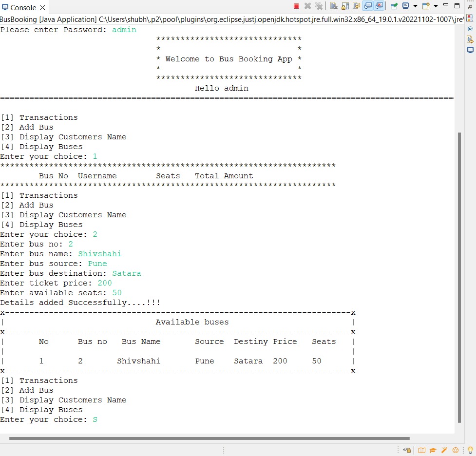Open the Open Console dropdown arrow
The image size is (476, 456).
436,6
